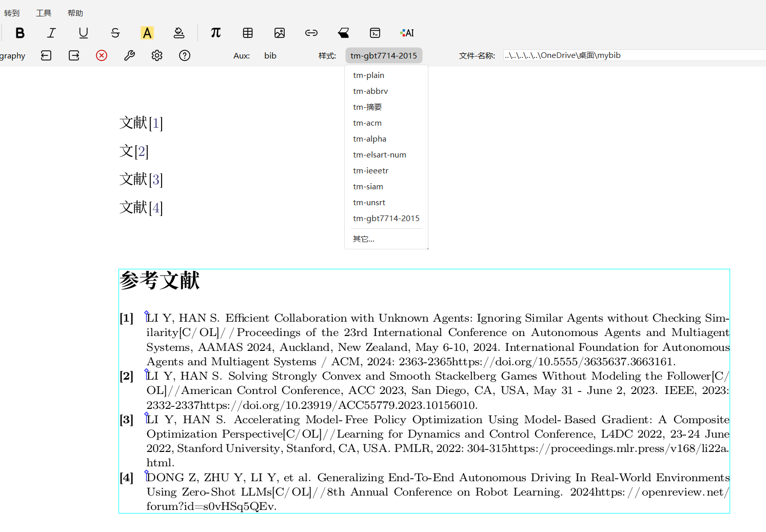This screenshot has height=532, width=766.
Task: Pick the 其它... option in style list
Action: coord(364,239)
